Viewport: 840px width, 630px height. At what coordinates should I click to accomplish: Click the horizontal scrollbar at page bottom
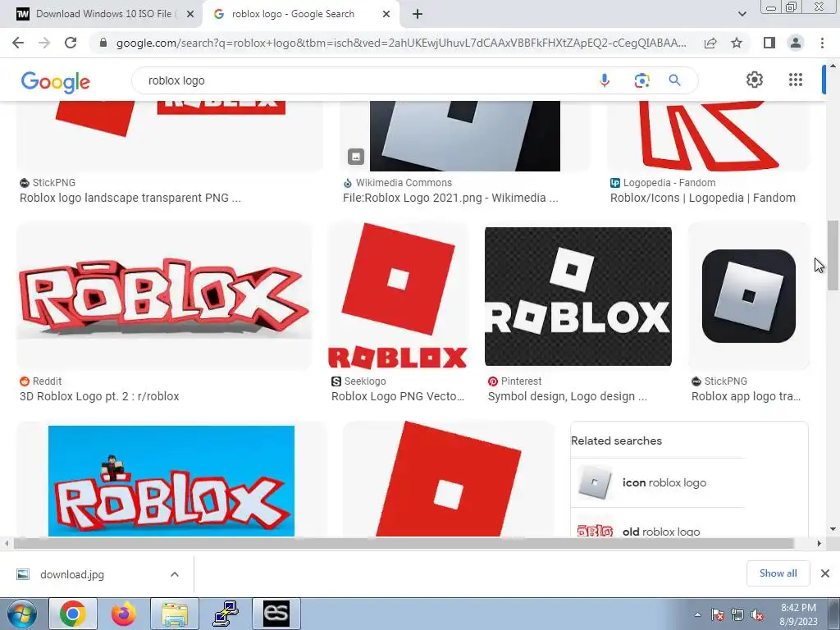(404, 543)
